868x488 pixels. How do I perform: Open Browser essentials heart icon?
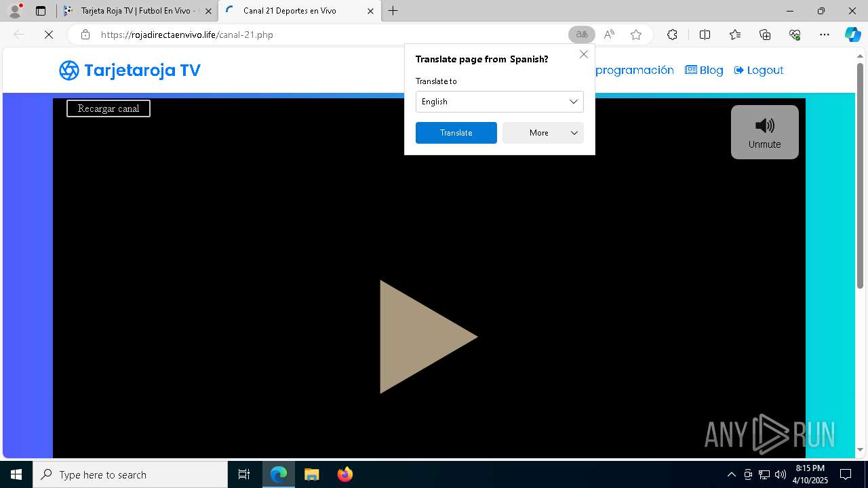795,35
